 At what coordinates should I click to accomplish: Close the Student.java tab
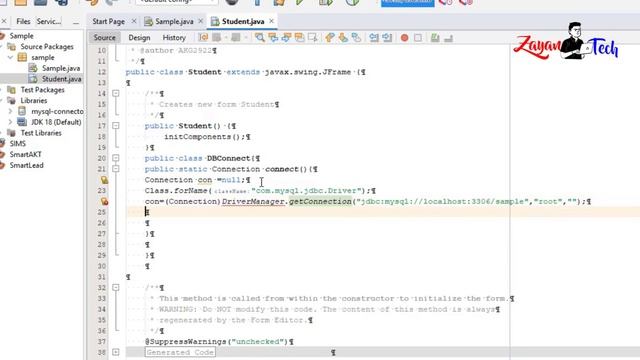coord(271,21)
